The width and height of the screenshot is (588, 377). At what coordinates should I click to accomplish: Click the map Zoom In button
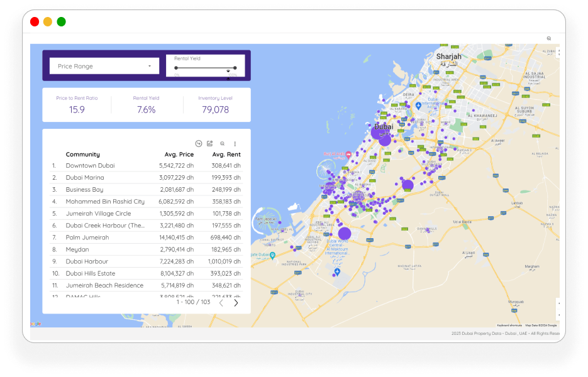pos(559,303)
